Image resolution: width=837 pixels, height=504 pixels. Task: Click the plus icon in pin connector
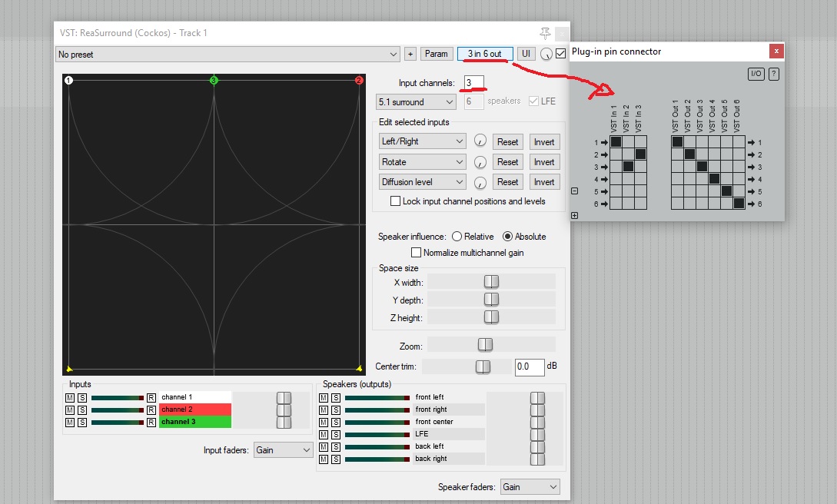pos(575,216)
